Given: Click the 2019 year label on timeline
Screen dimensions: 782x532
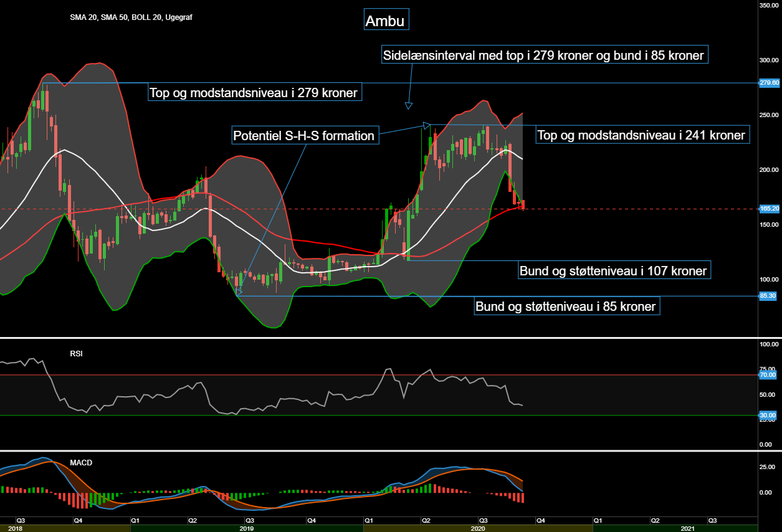Looking at the screenshot, I should 247,528.
